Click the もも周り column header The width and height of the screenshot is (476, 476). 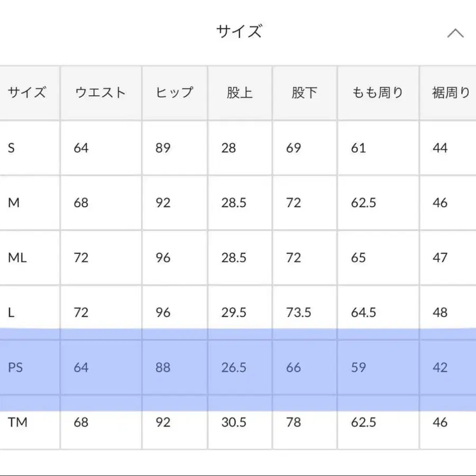[x=377, y=91]
